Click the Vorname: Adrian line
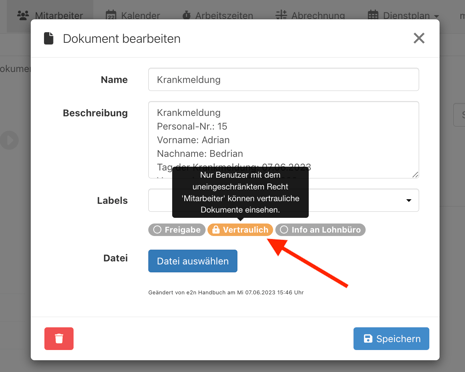 tap(193, 140)
